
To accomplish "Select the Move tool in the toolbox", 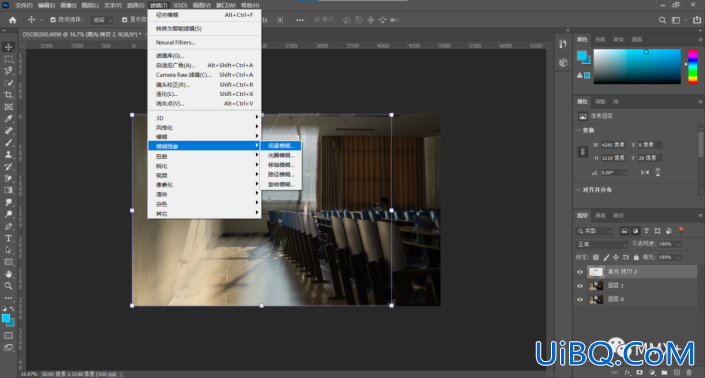I will click(9, 47).
